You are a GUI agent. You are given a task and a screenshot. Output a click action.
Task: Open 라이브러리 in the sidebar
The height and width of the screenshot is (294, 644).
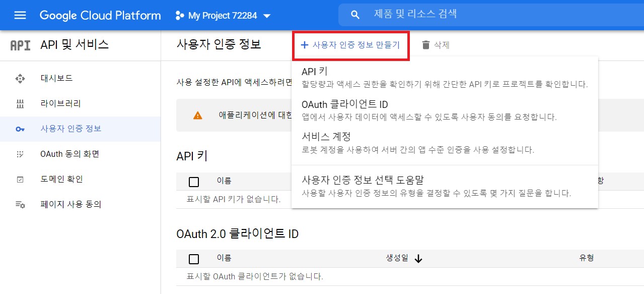[x=80, y=103]
